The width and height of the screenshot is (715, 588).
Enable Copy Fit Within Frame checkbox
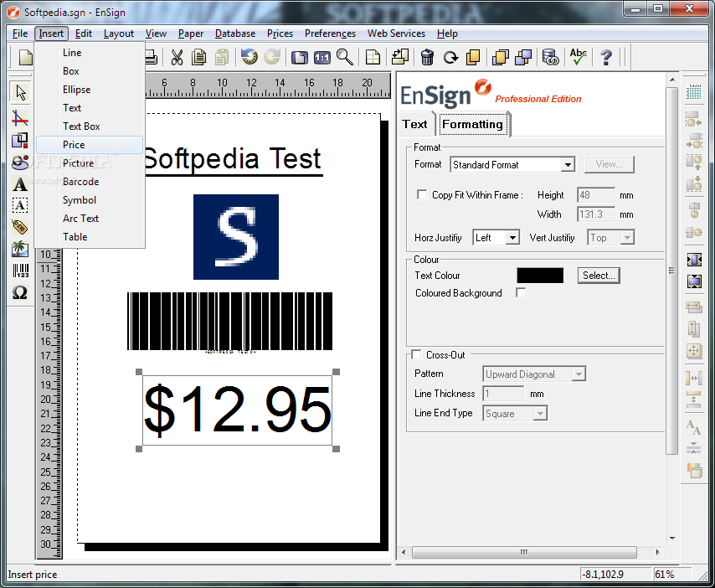(x=422, y=195)
